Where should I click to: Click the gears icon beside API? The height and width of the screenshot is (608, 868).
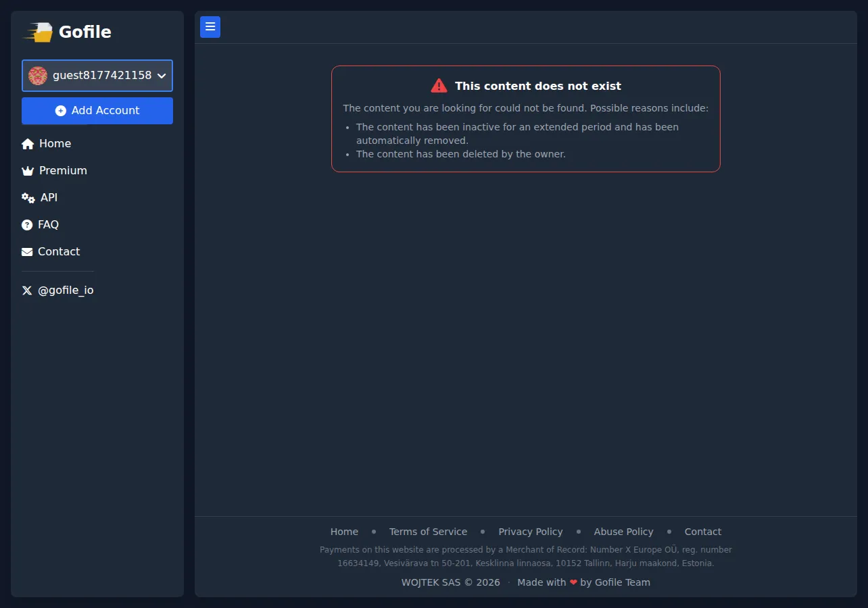pos(28,198)
